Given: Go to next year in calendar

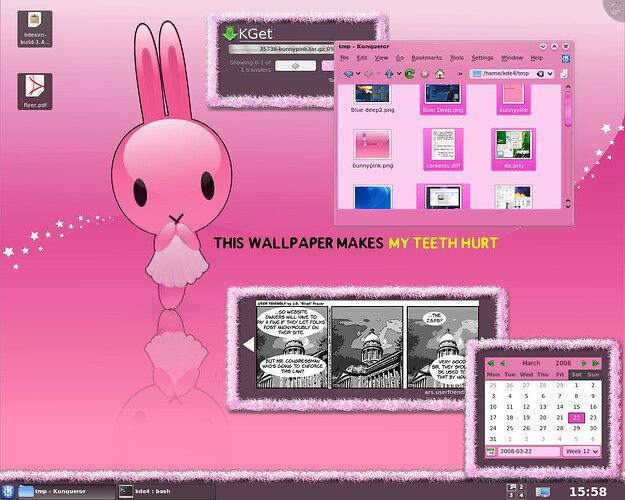Looking at the screenshot, I should (x=596, y=363).
